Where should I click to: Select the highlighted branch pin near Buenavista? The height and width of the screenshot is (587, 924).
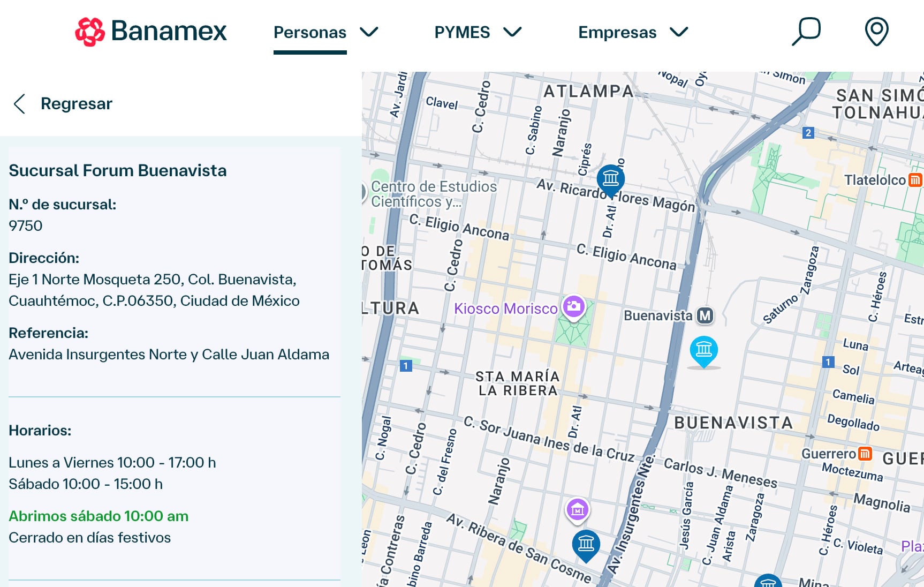pos(703,351)
